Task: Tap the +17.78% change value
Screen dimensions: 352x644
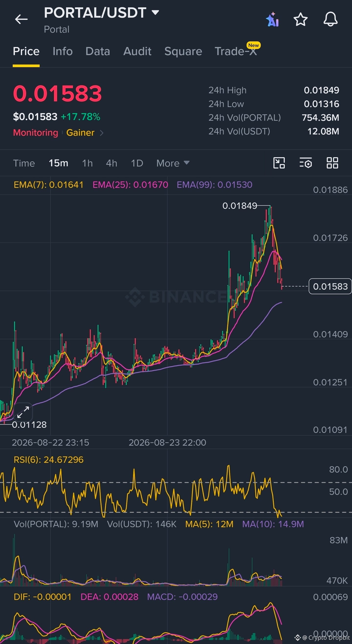Action: pyautogui.click(x=80, y=117)
